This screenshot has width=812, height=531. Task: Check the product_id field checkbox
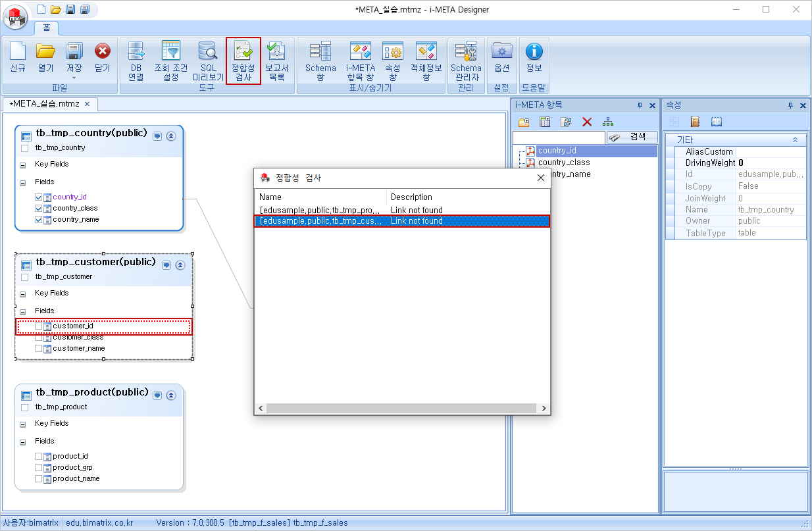[x=39, y=456]
